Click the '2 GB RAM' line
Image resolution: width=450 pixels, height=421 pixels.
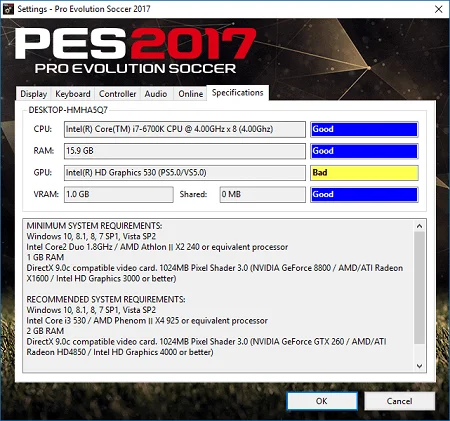pyautogui.click(x=45, y=331)
